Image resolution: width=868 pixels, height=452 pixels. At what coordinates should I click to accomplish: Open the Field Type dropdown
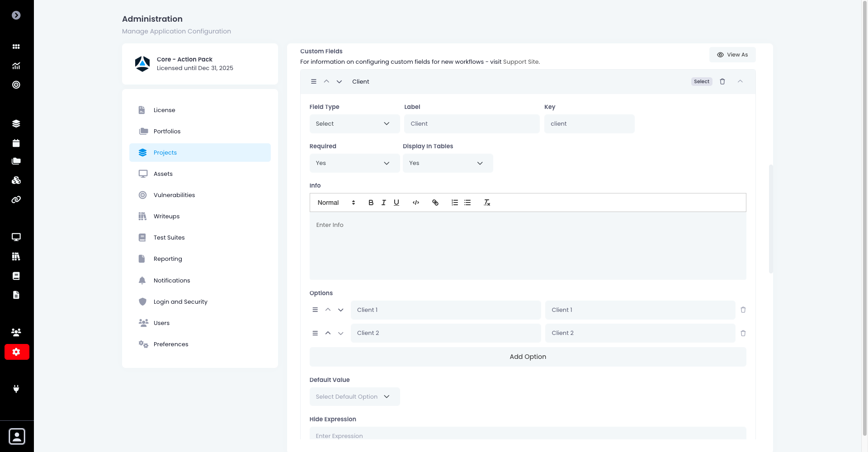(x=354, y=123)
